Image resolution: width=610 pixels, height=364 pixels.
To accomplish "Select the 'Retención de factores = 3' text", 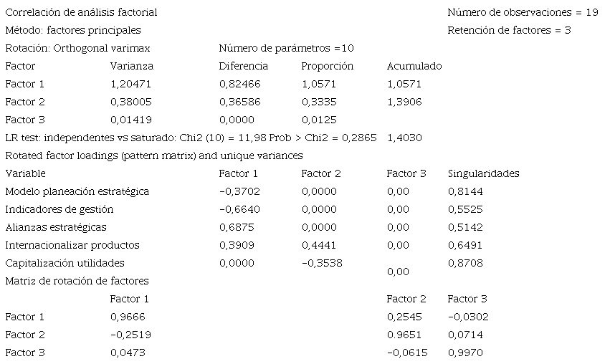I will pyautogui.click(x=509, y=30).
